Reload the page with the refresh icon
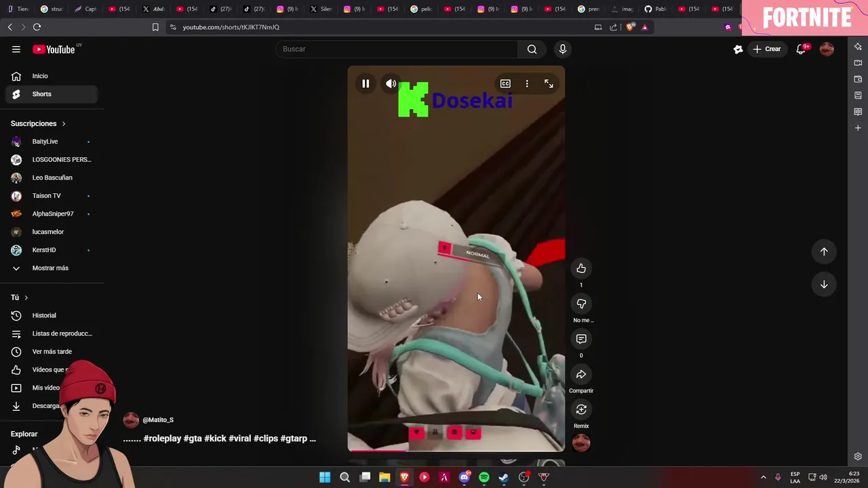 [x=37, y=27]
